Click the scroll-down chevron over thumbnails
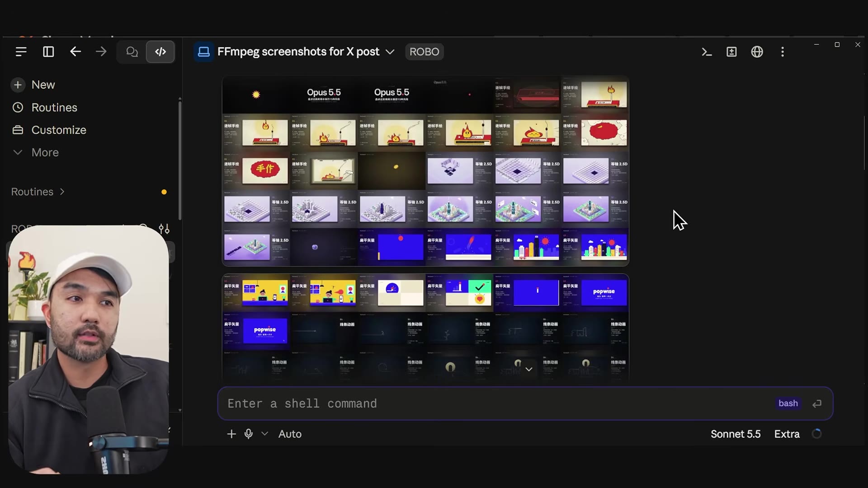 tap(529, 369)
